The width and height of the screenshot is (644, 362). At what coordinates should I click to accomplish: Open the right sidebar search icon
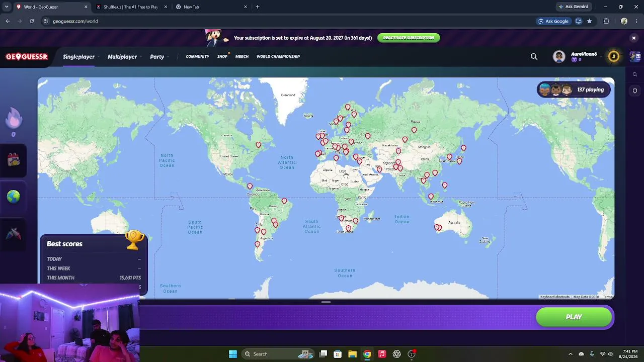pyautogui.click(x=635, y=74)
